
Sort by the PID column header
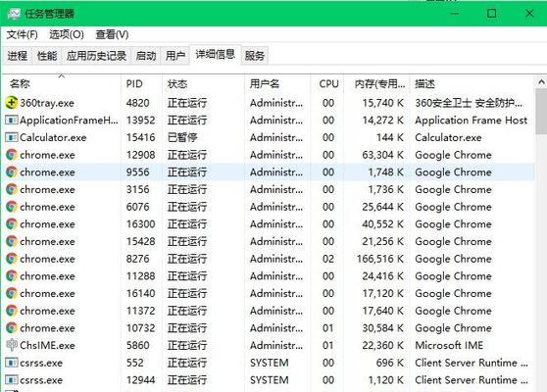point(141,83)
